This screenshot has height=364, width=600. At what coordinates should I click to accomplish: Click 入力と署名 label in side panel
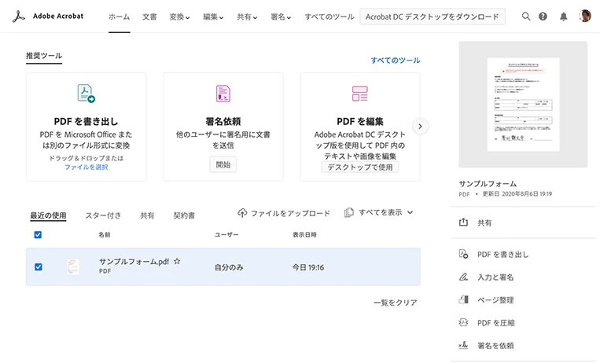(495, 277)
